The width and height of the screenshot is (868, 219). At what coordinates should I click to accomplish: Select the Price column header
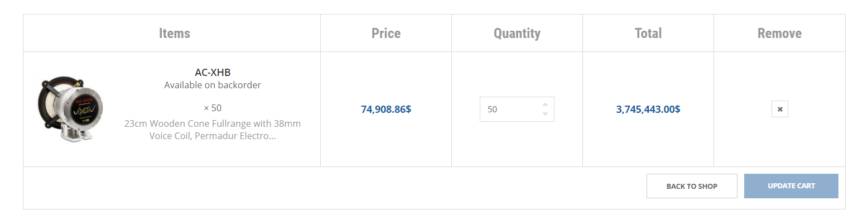[x=386, y=33]
